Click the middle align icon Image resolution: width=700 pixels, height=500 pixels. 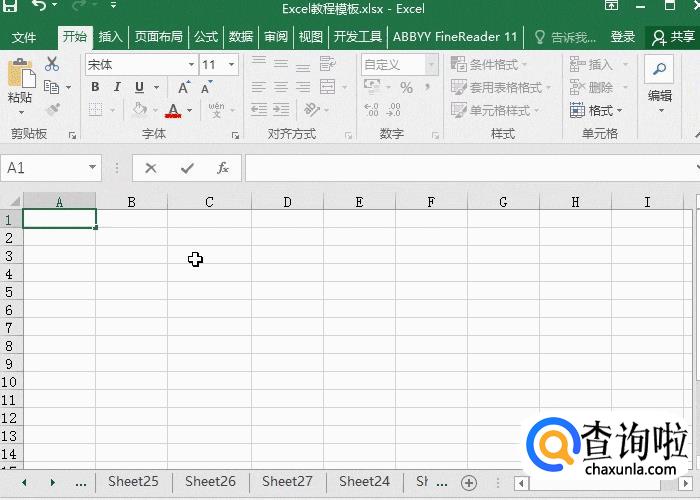click(281, 64)
